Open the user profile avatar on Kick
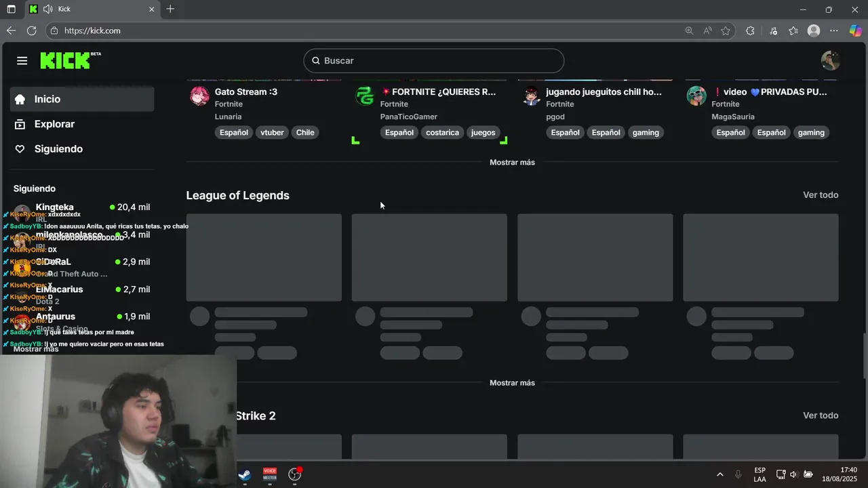Viewport: 868px width, 488px height. 830,60
